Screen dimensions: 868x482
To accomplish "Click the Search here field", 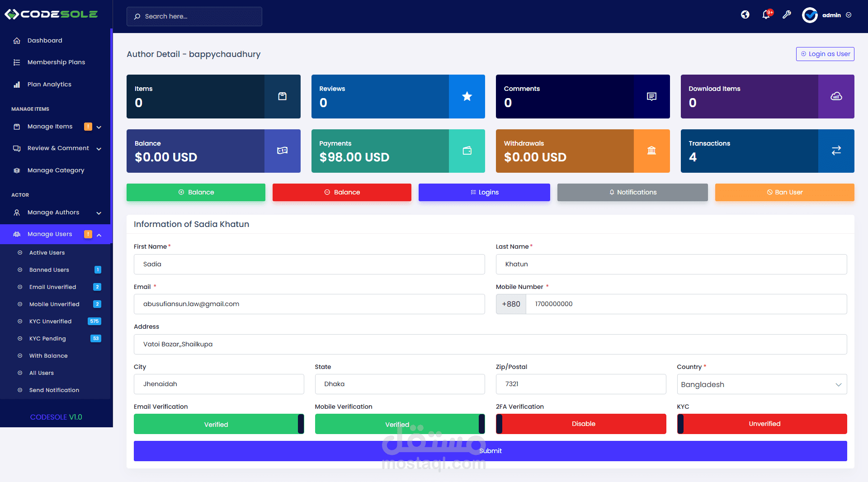I will tap(194, 16).
